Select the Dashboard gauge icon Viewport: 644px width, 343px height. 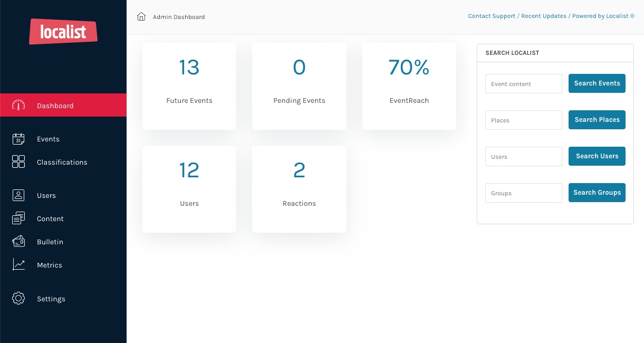pos(18,106)
